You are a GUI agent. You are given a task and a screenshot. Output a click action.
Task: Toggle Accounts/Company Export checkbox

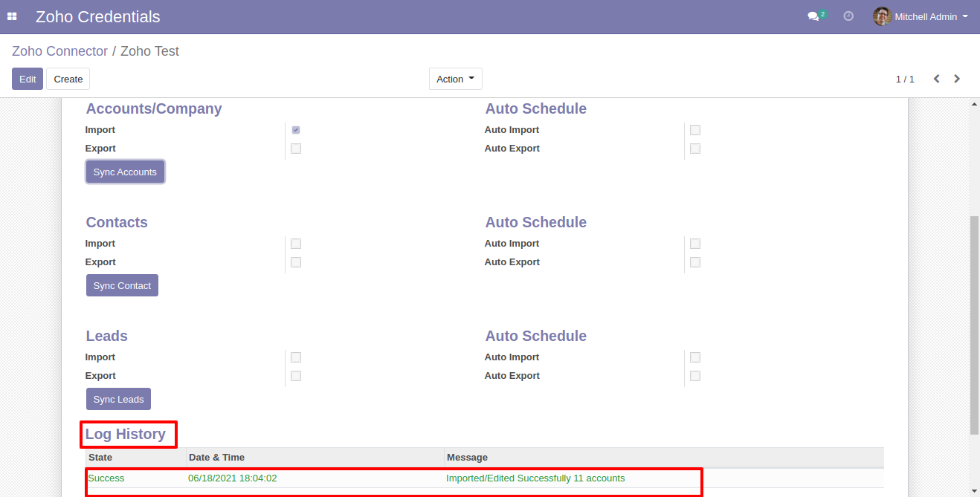[296, 149]
